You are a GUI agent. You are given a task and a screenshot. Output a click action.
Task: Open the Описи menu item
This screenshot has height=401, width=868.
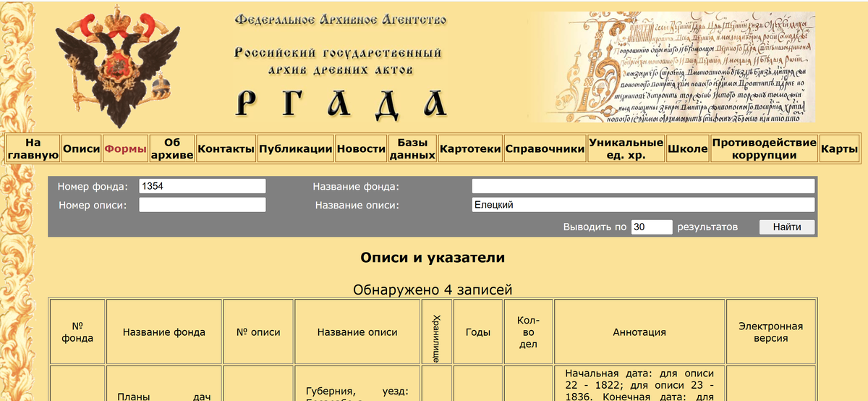(x=81, y=148)
